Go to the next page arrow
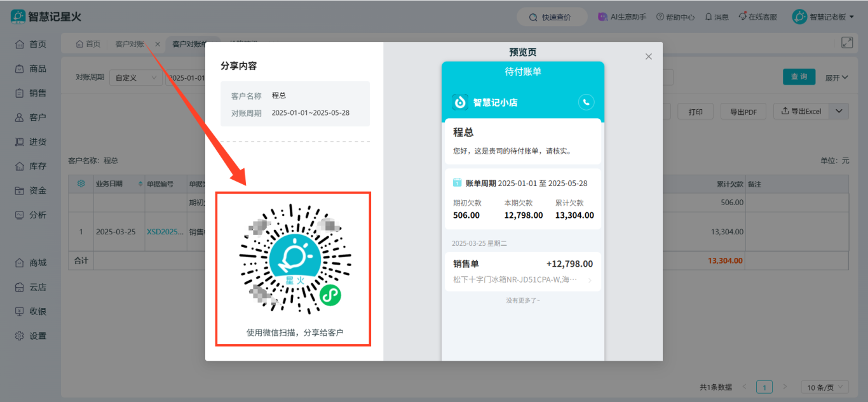This screenshot has height=402, width=868. pos(785,387)
